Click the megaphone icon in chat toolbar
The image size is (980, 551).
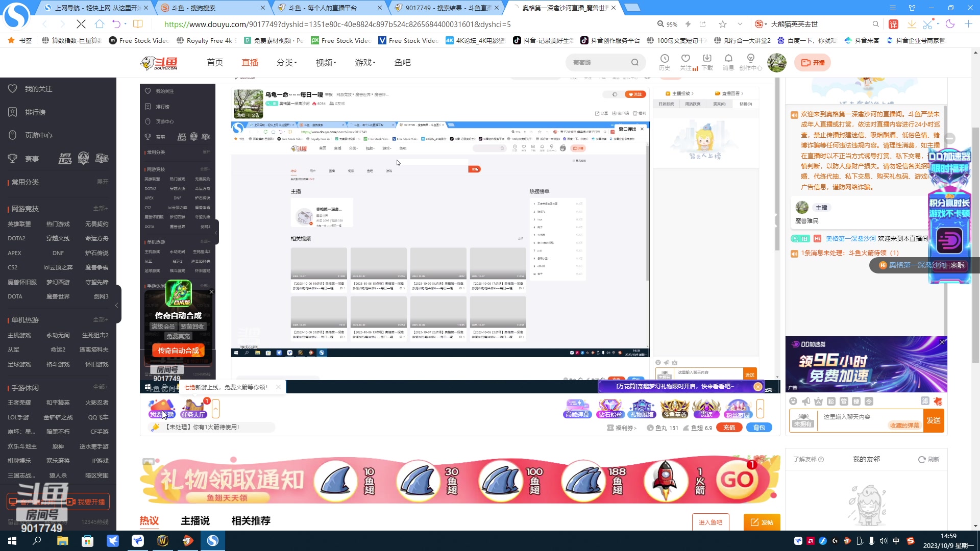(x=806, y=402)
